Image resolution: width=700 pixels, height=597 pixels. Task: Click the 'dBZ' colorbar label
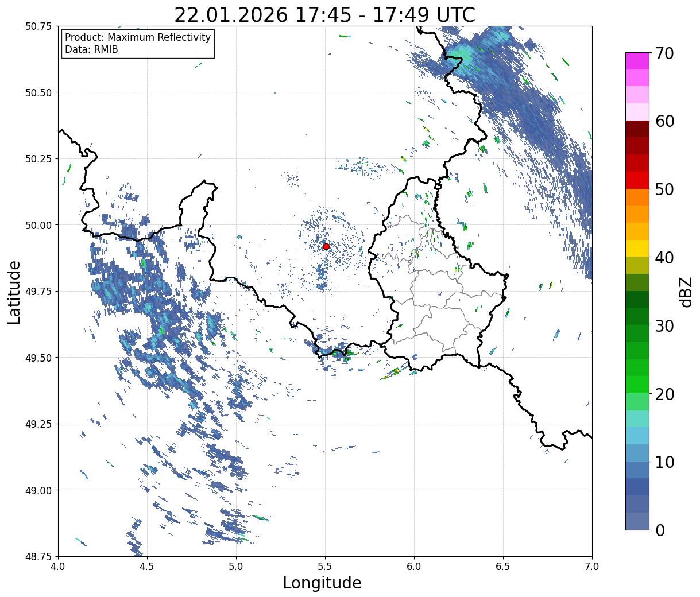686,291
